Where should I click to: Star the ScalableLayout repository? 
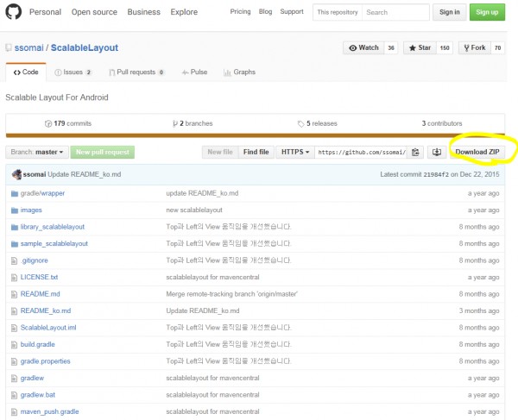click(420, 47)
